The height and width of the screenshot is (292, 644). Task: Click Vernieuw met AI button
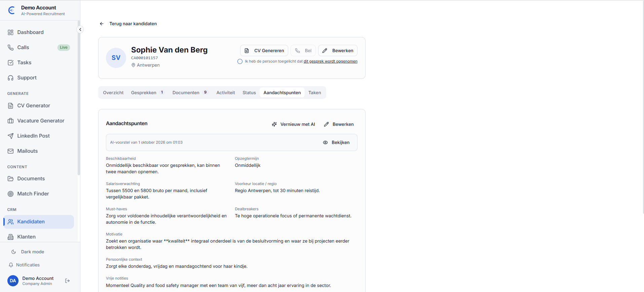pyautogui.click(x=293, y=124)
